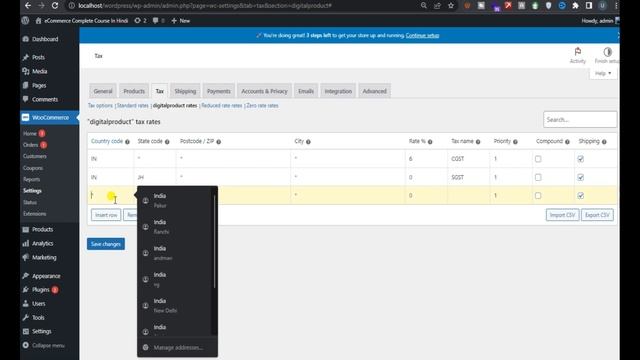This screenshot has width=640, height=360.
Task: Open the browser extensions puzzle icon
Action: pos(575,6)
